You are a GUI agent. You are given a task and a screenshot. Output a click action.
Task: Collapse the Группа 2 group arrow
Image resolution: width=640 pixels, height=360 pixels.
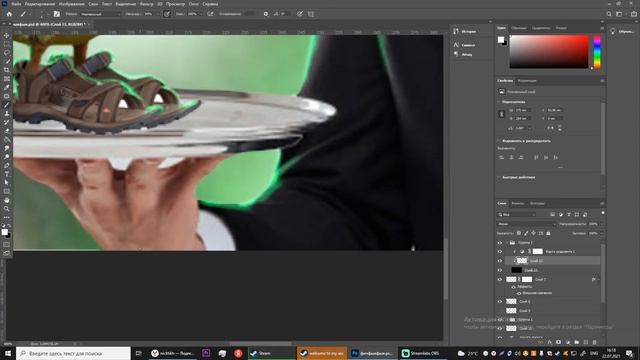pos(507,242)
